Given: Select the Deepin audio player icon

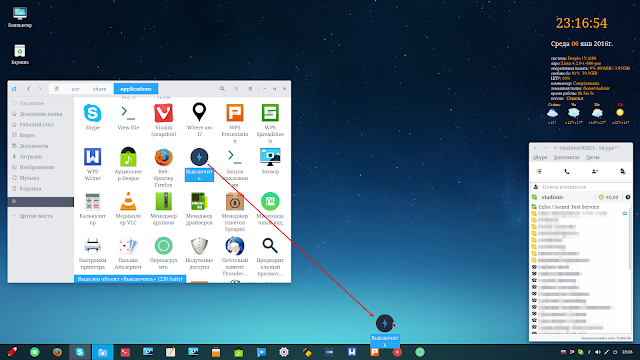Looking at the screenshot, I should tap(128, 157).
